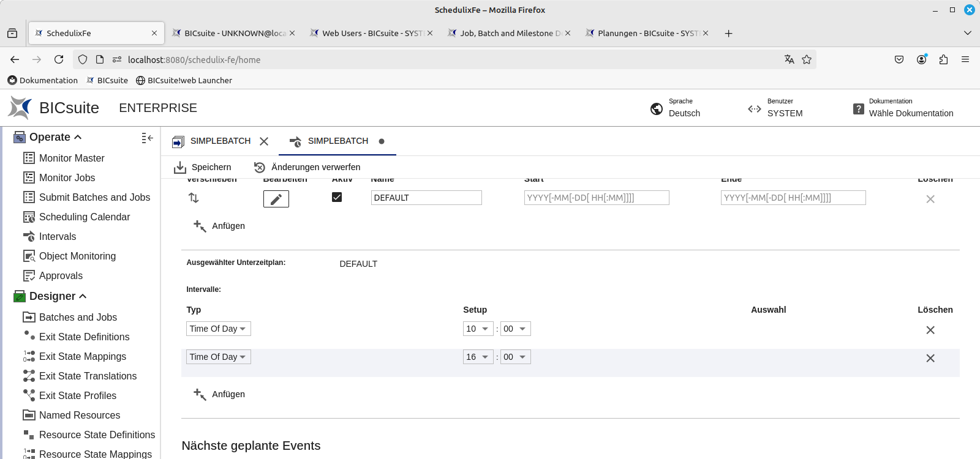The width and height of the screenshot is (980, 459).
Task: Open the hour dropdown showing 10
Action: [x=478, y=329]
